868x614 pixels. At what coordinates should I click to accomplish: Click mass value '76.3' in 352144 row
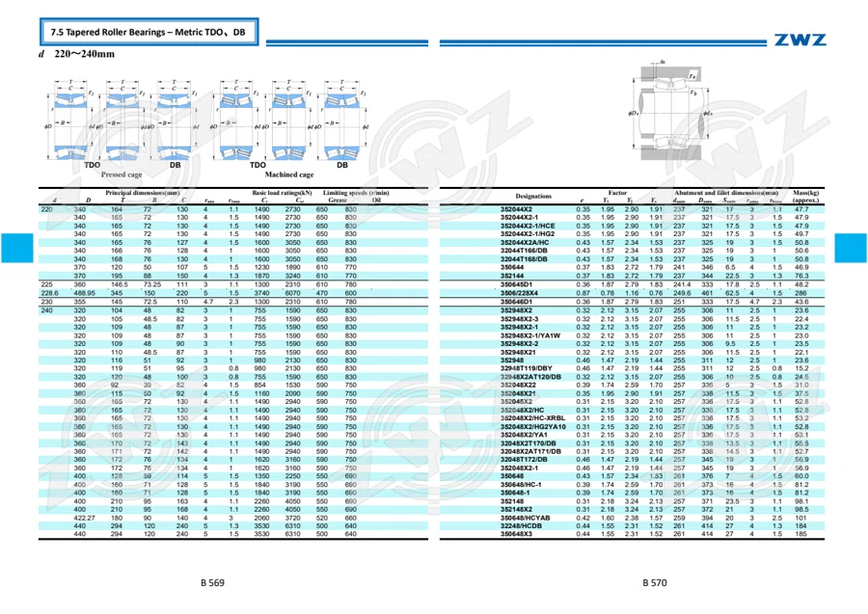[x=801, y=276]
